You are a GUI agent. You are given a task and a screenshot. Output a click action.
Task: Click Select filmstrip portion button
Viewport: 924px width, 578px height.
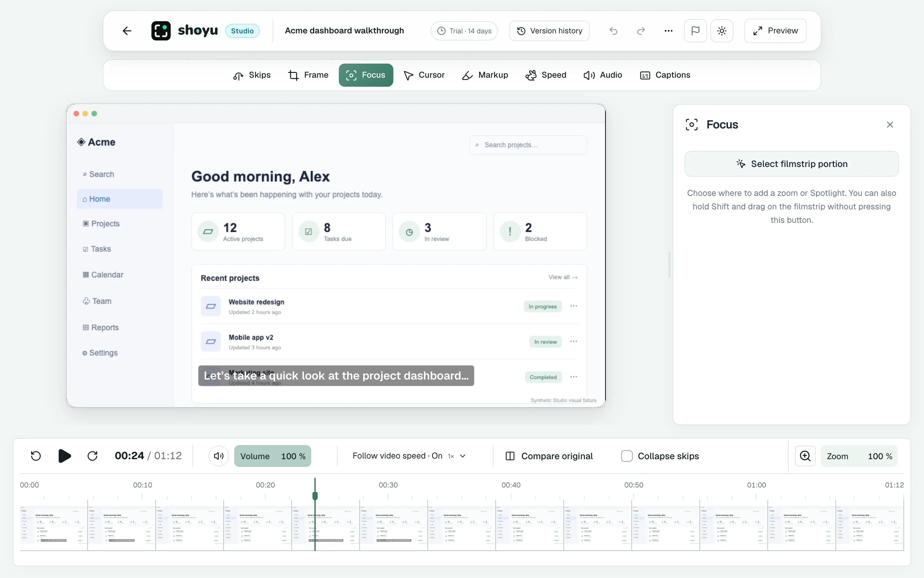click(x=791, y=164)
